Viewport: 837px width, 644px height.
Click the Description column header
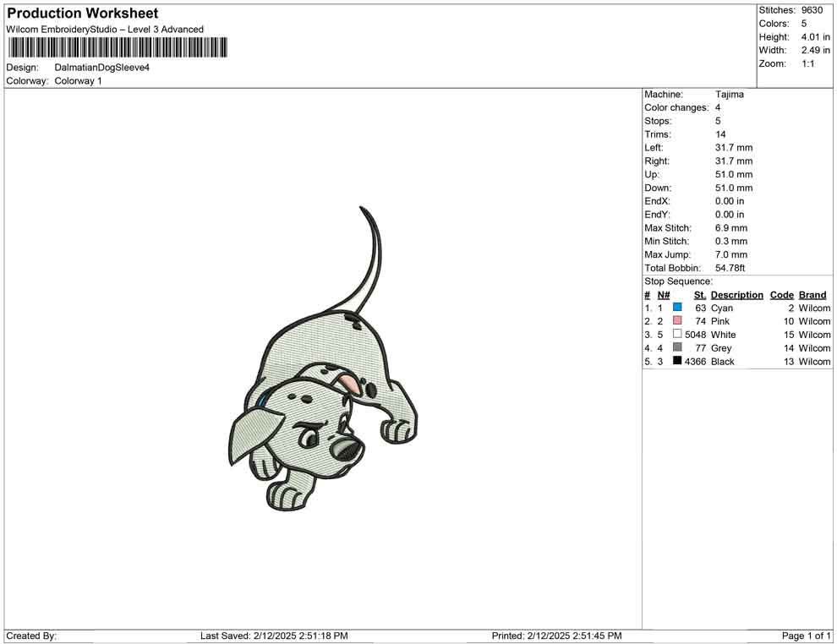click(x=736, y=295)
